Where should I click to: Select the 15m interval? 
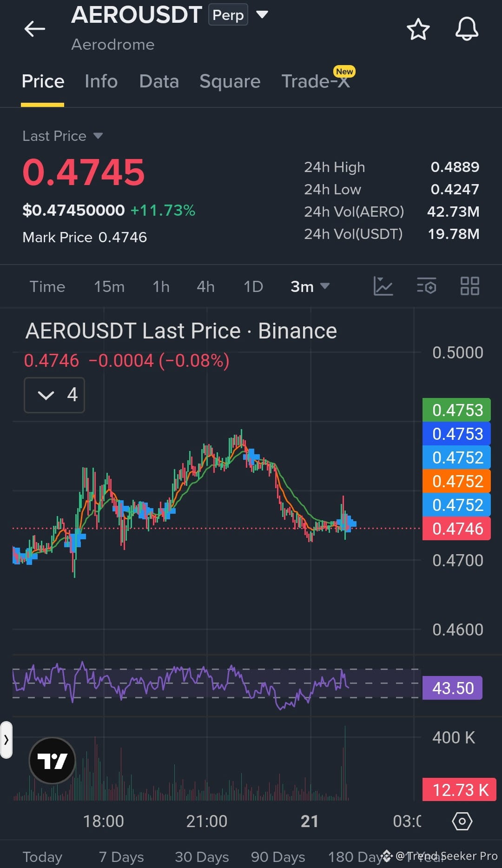pyautogui.click(x=109, y=286)
